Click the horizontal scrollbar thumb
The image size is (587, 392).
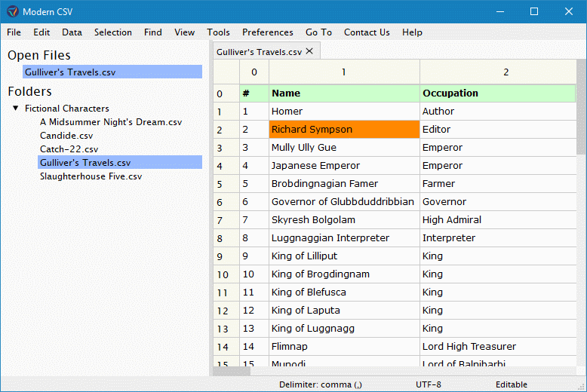tap(232, 371)
